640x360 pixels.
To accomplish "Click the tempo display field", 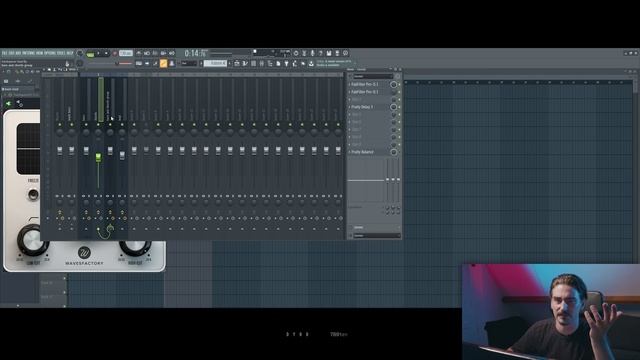I will pyautogui.click(x=126, y=53).
